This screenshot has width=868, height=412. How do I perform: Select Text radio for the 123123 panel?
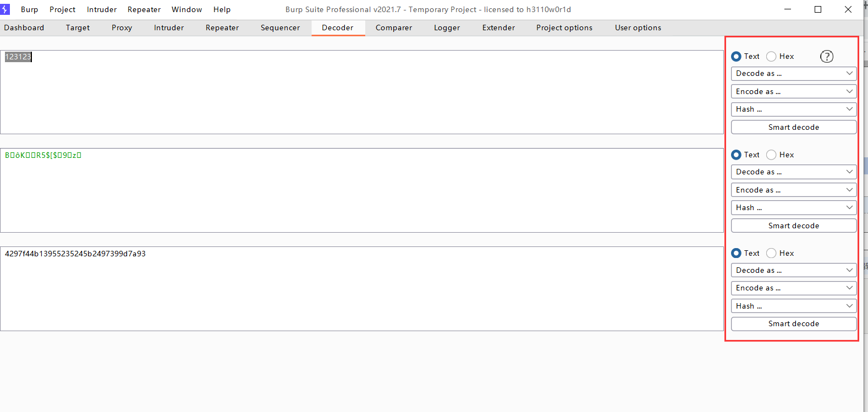pyautogui.click(x=736, y=56)
